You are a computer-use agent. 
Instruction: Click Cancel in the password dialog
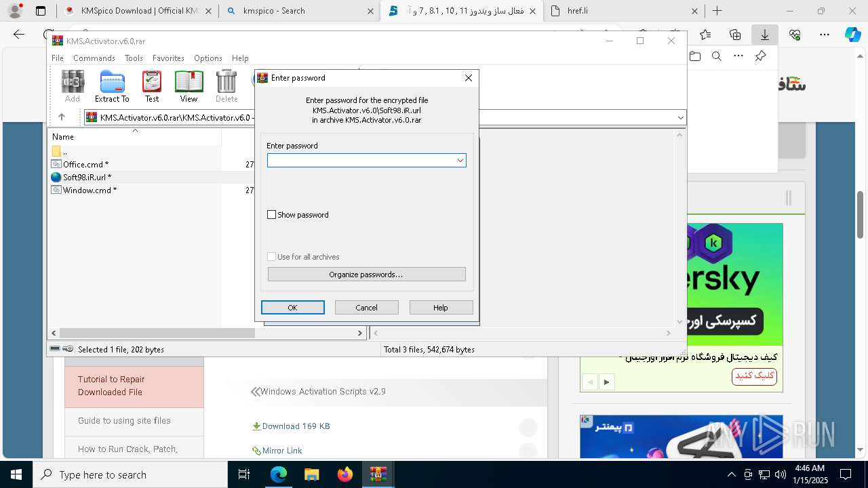click(366, 308)
